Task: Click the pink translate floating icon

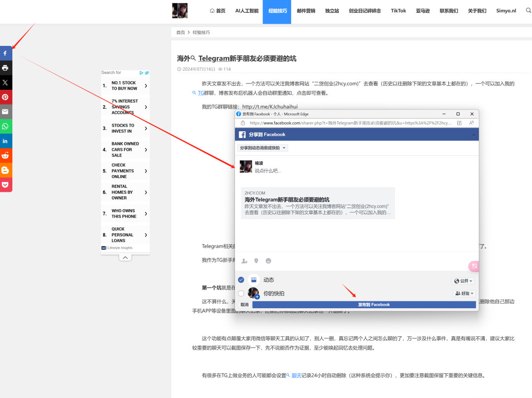Action: 474,266
